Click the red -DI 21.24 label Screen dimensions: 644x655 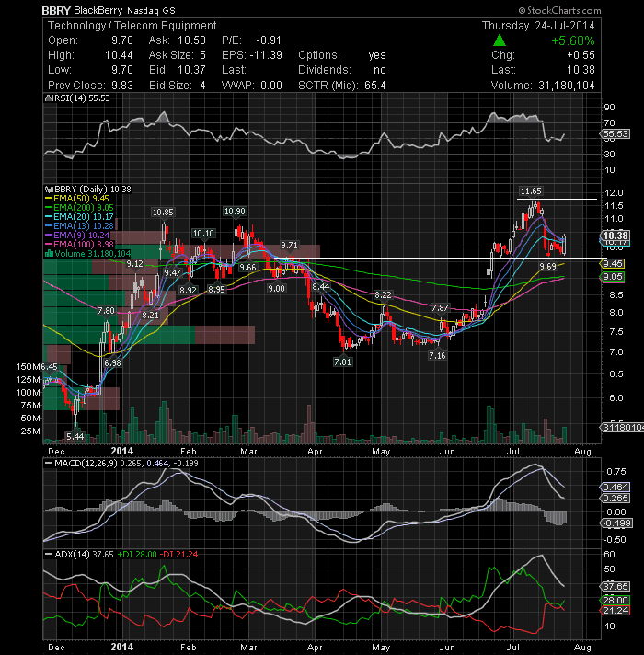pyautogui.click(x=179, y=555)
